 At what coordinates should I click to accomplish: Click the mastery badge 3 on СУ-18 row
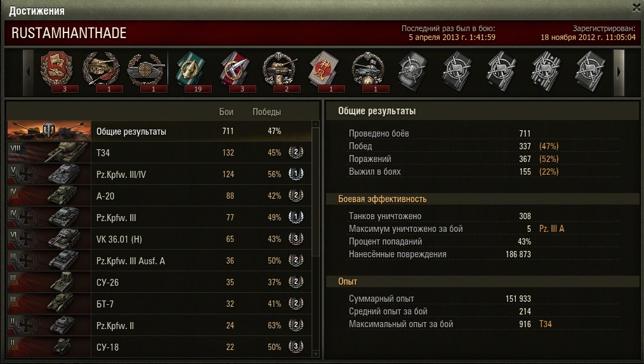pyautogui.click(x=296, y=347)
